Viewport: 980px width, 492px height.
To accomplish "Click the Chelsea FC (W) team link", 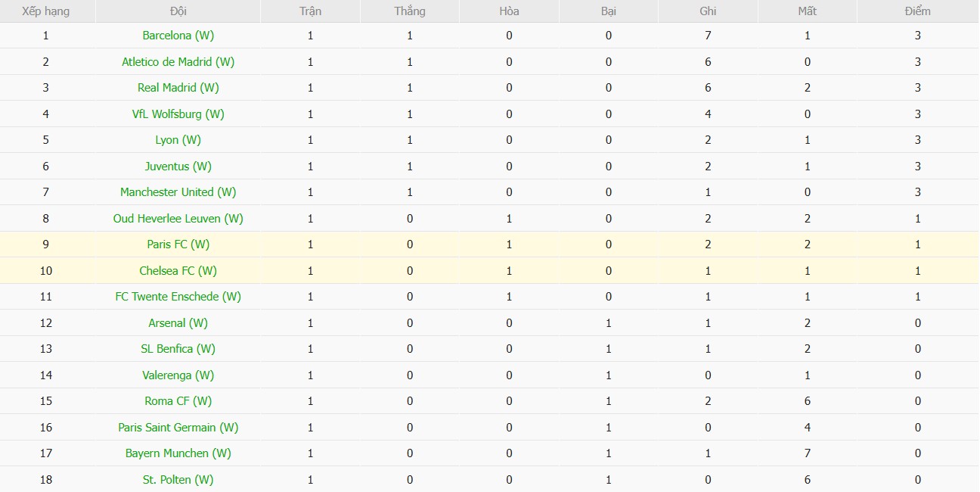I will tap(178, 271).
